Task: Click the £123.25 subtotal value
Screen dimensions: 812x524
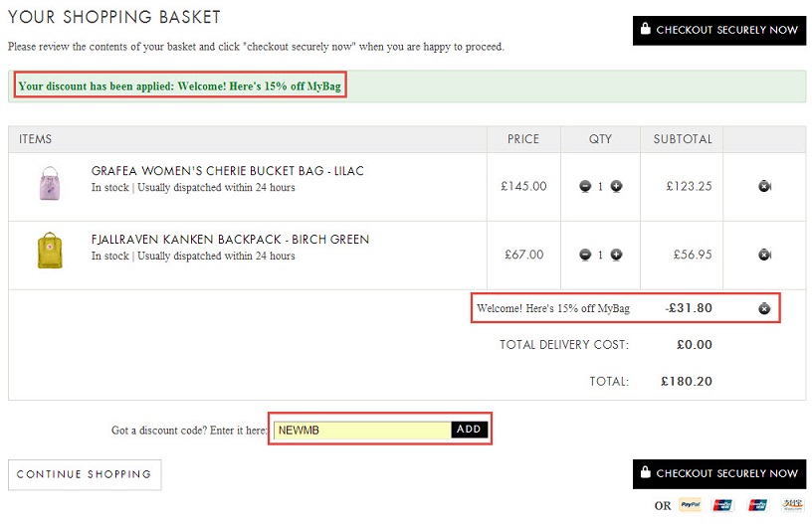Action: [x=689, y=186]
